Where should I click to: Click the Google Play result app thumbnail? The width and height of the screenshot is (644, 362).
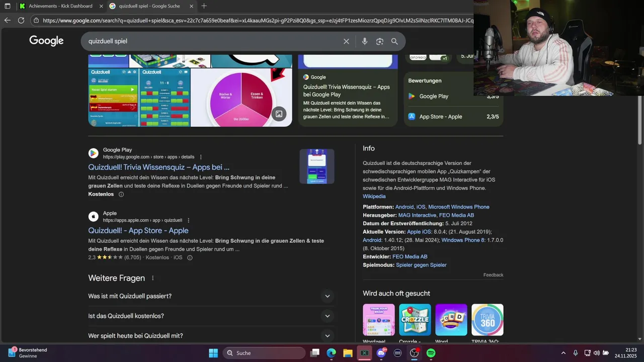coord(317,166)
